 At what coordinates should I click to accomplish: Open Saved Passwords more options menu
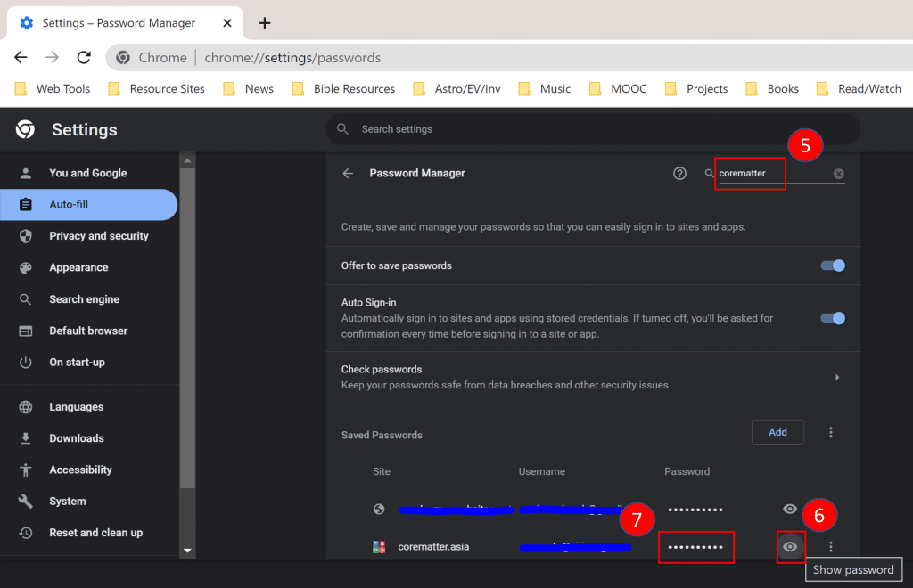831,432
